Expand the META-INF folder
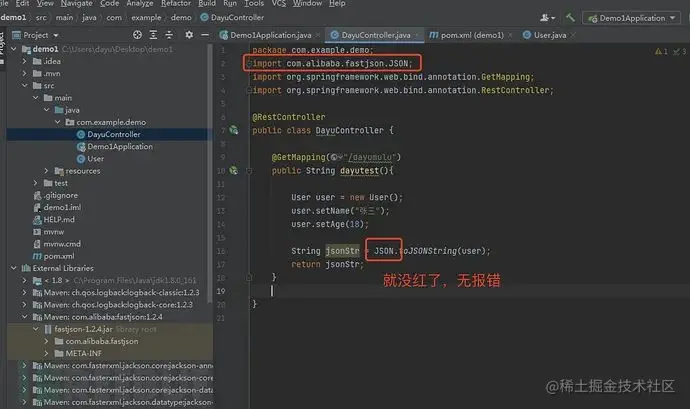690x409 pixels. [47, 353]
